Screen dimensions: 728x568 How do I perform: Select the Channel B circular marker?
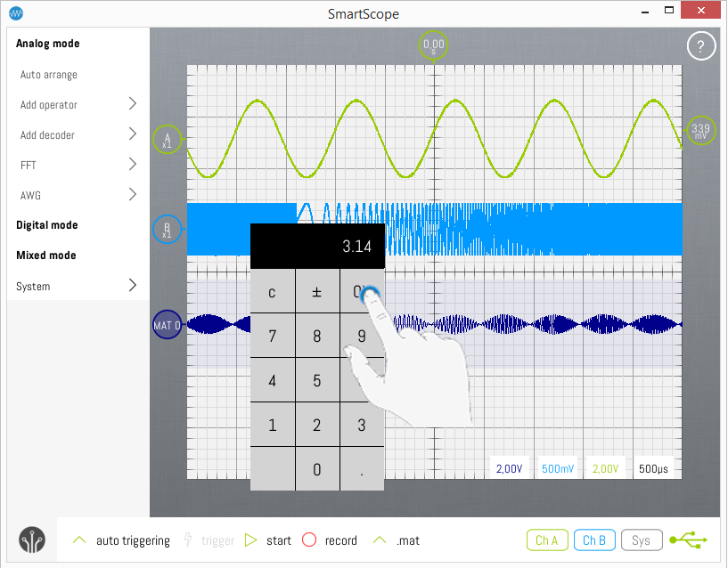tap(168, 230)
